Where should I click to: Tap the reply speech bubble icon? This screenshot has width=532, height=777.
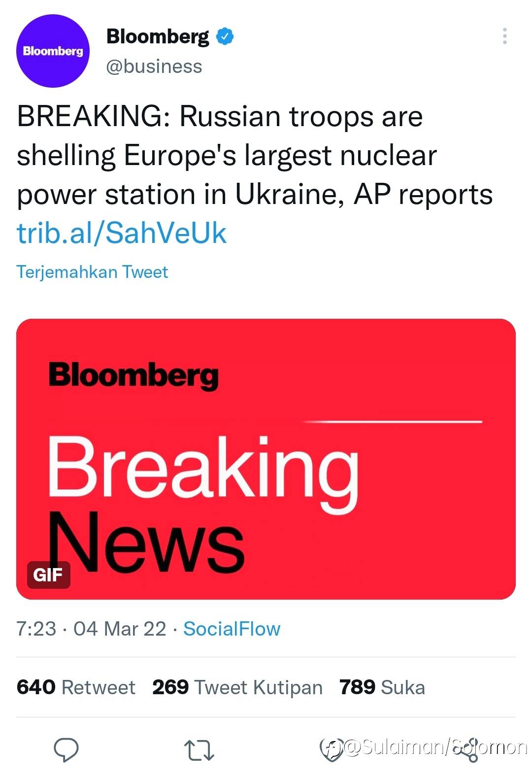[x=66, y=749]
